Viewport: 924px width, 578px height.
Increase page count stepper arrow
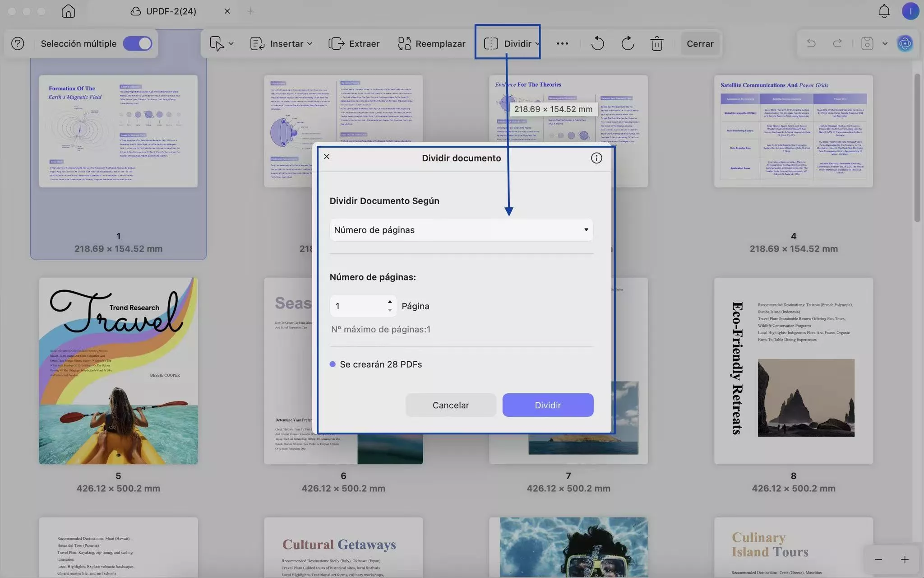coord(390,302)
